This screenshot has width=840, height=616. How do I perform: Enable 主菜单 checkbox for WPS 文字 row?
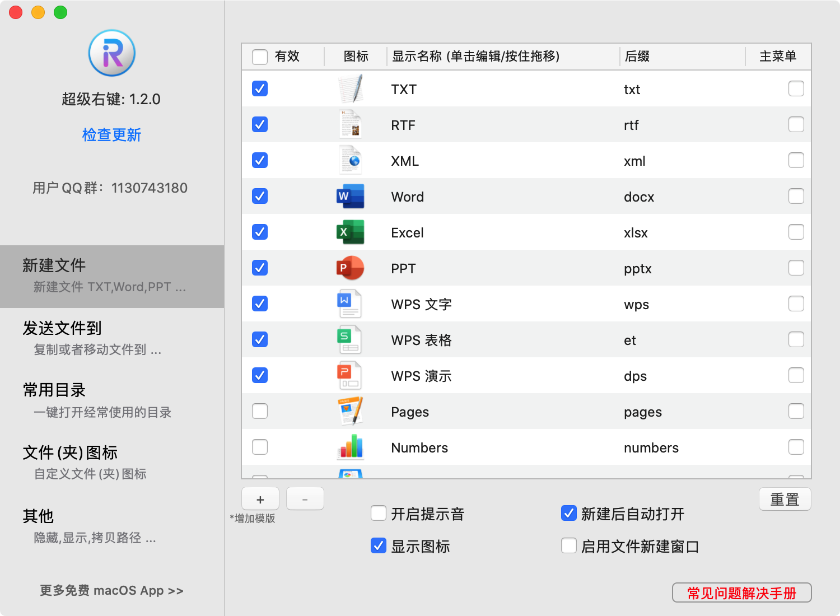tap(796, 304)
